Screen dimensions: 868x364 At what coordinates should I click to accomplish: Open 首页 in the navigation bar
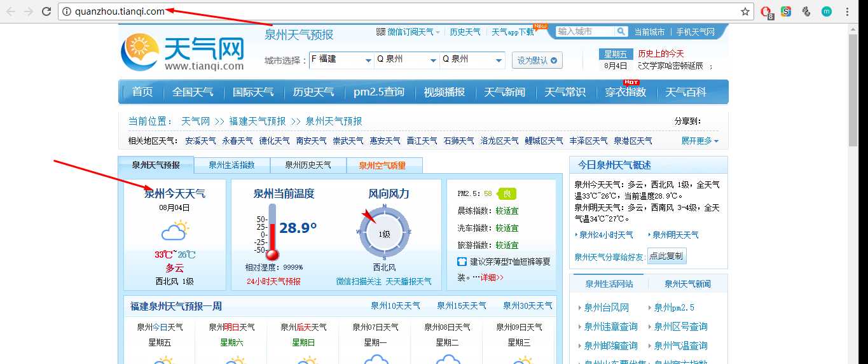[x=142, y=92]
